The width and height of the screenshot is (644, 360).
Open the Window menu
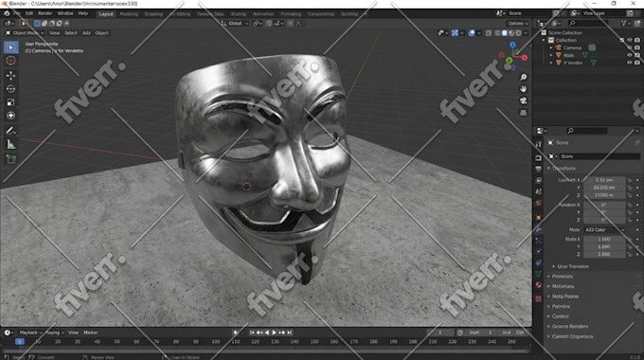coord(65,13)
